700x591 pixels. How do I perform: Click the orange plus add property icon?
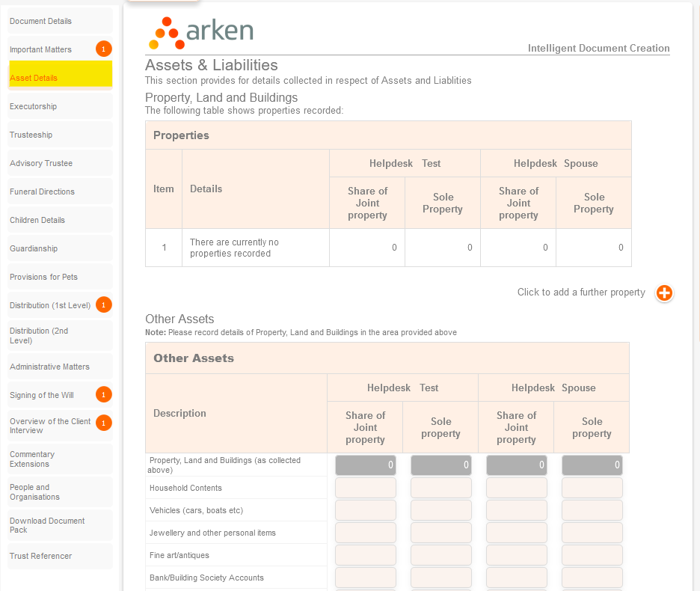pos(664,293)
